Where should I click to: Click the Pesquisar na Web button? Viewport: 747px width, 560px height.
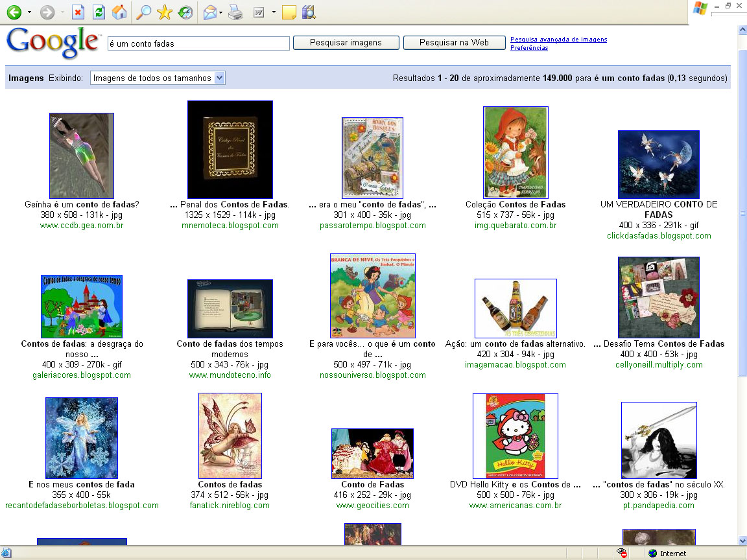pos(454,43)
